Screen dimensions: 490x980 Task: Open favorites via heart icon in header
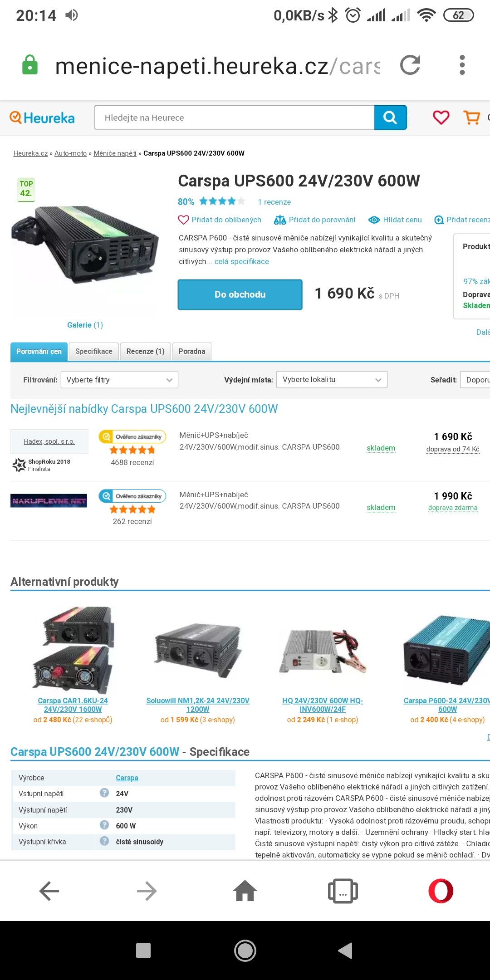pyautogui.click(x=441, y=118)
